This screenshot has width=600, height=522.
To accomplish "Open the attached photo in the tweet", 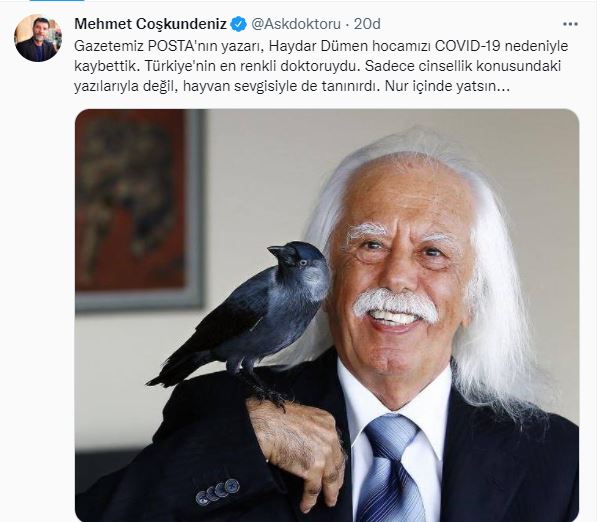I will coord(327,315).
